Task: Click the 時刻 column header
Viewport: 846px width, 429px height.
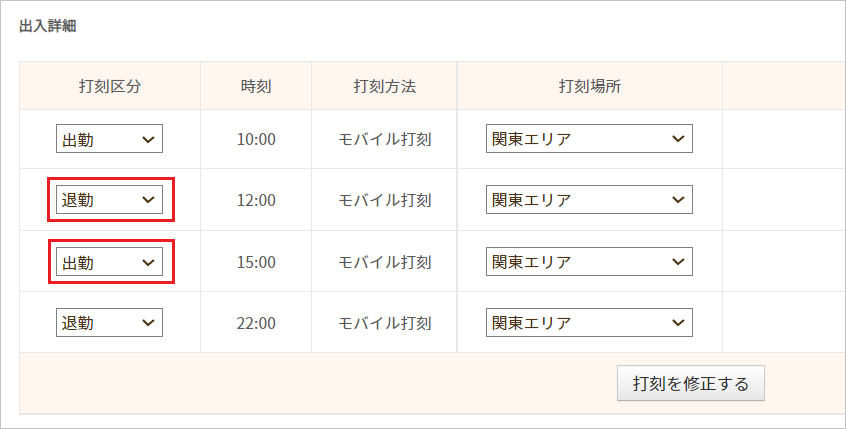Action: pos(256,86)
